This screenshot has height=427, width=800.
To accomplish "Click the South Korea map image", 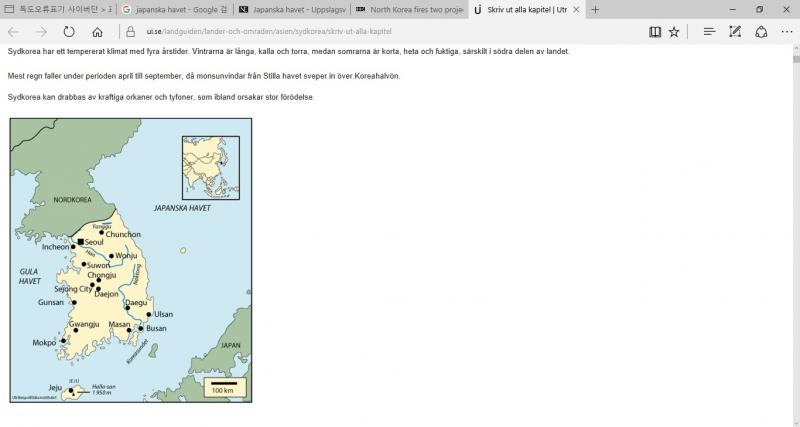I will tap(130, 260).
